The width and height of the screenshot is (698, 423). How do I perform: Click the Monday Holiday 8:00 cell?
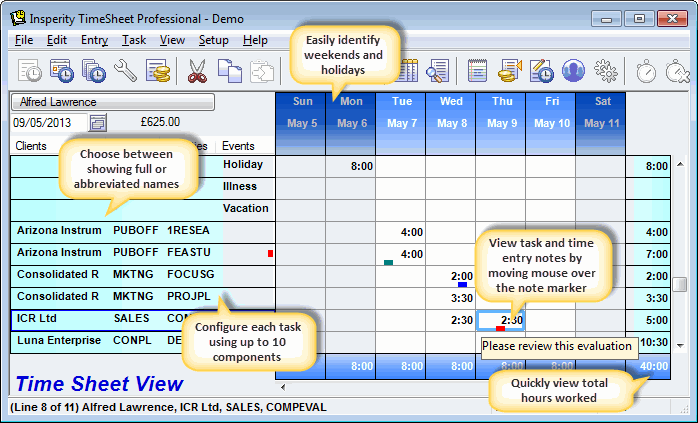point(351,167)
